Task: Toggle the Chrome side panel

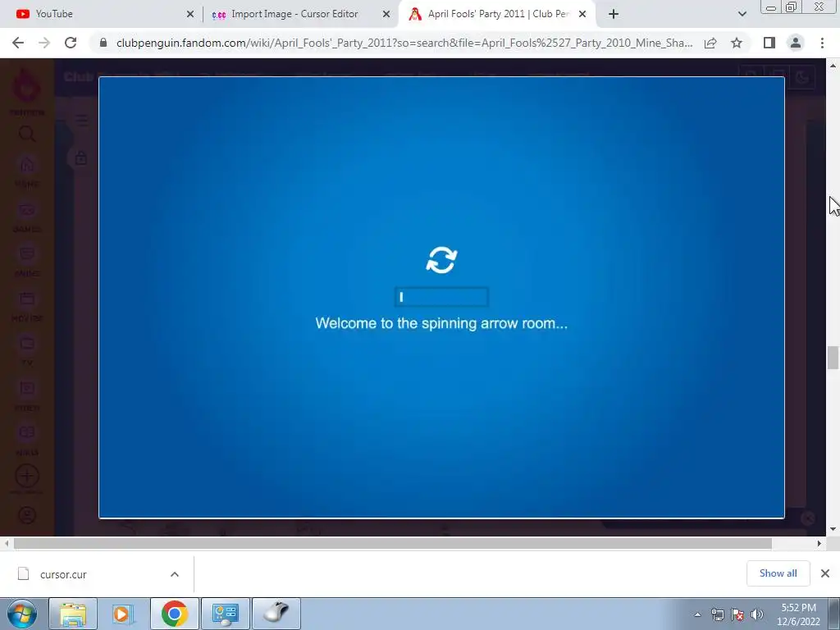Action: (769, 43)
